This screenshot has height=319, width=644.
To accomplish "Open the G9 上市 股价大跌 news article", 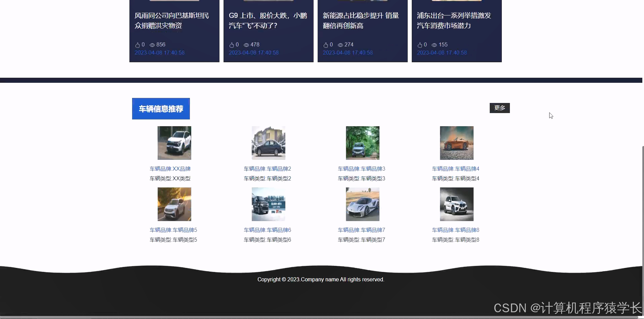I will [x=268, y=21].
